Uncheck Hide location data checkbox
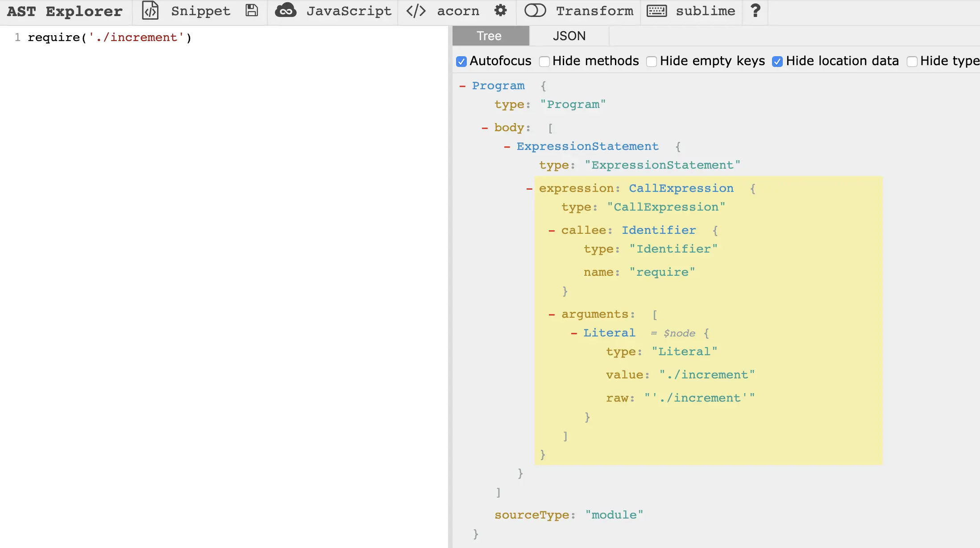This screenshot has height=548, width=980. [x=777, y=61]
